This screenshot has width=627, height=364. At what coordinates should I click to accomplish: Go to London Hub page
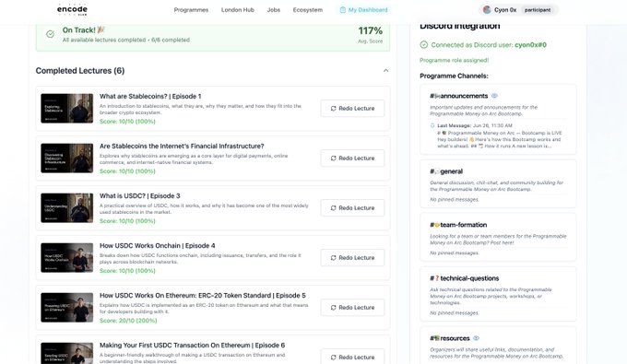pos(238,10)
